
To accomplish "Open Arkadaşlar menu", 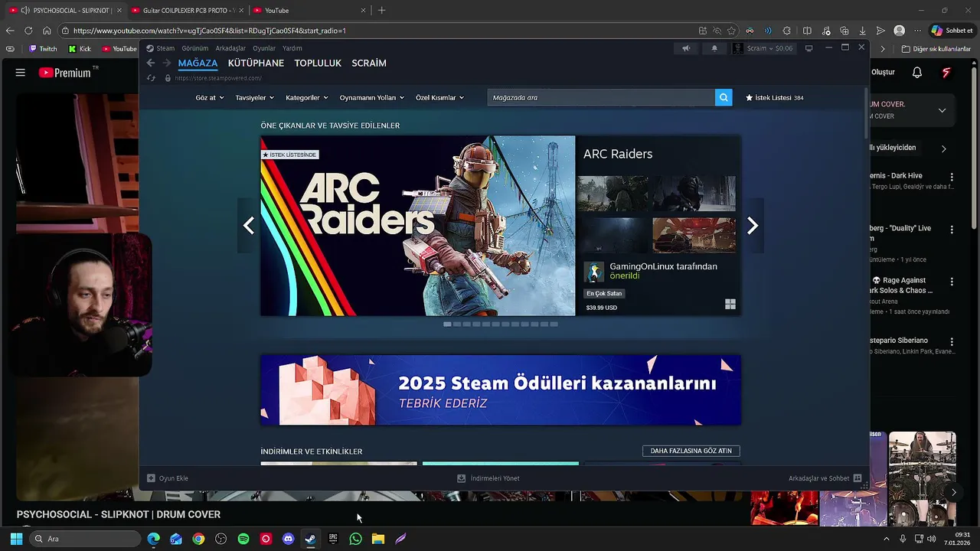I will (230, 48).
